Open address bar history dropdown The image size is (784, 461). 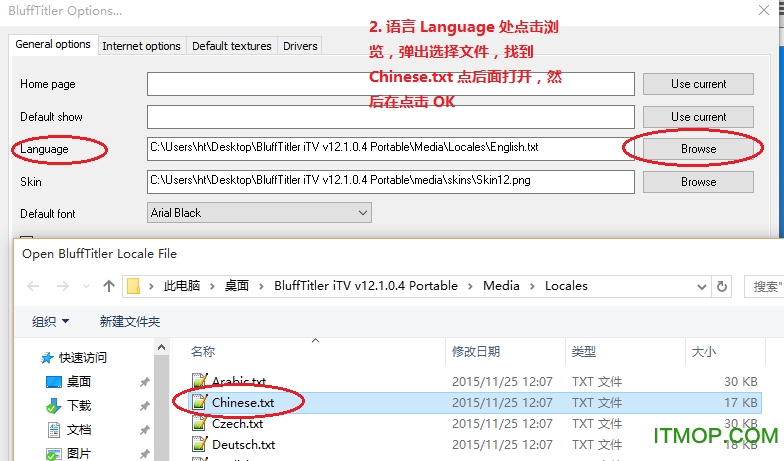pos(702,286)
